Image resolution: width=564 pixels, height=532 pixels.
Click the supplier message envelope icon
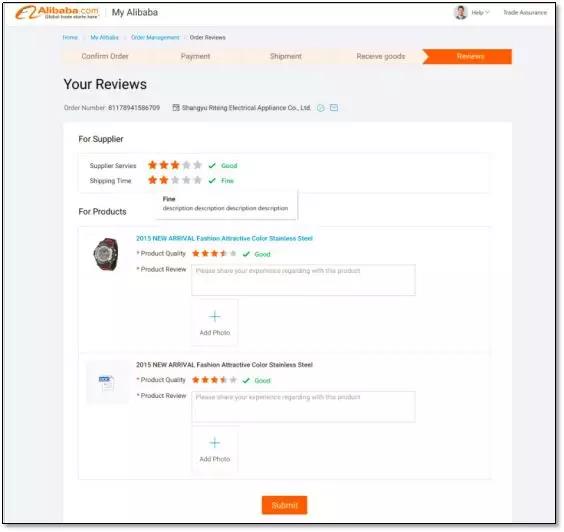334,108
